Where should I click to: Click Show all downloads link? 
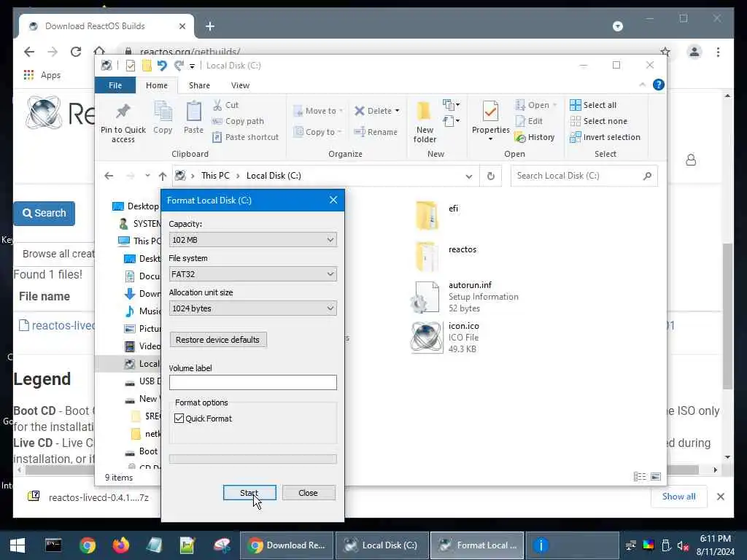click(678, 496)
